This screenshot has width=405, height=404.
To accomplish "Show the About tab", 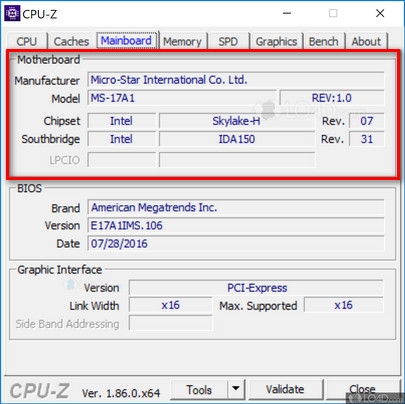I will pos(366,42).
